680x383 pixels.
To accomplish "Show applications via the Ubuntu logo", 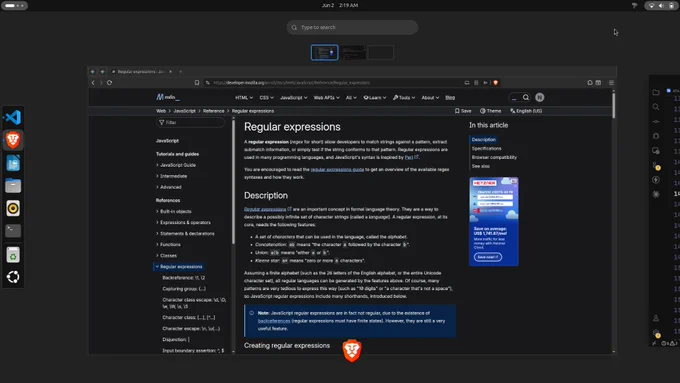I will 13,277.
